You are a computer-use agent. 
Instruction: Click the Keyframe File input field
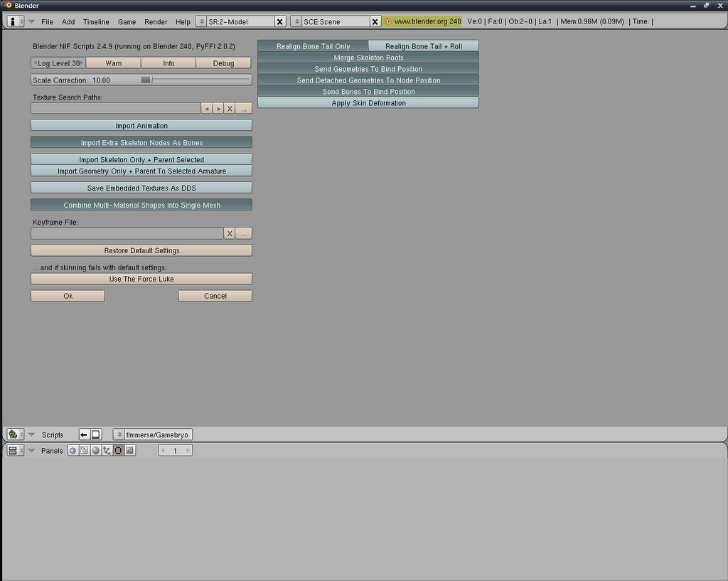tap(127, 234)
